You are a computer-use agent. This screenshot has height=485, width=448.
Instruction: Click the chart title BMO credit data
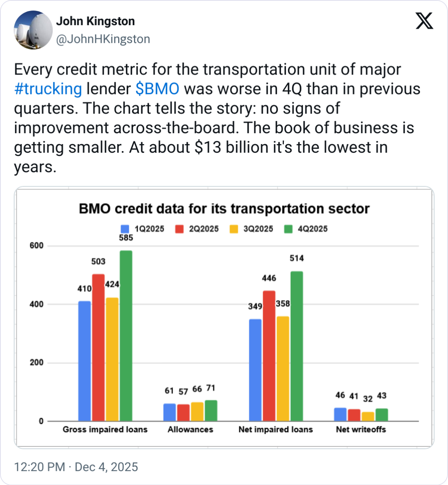click(x=224, y=208)
